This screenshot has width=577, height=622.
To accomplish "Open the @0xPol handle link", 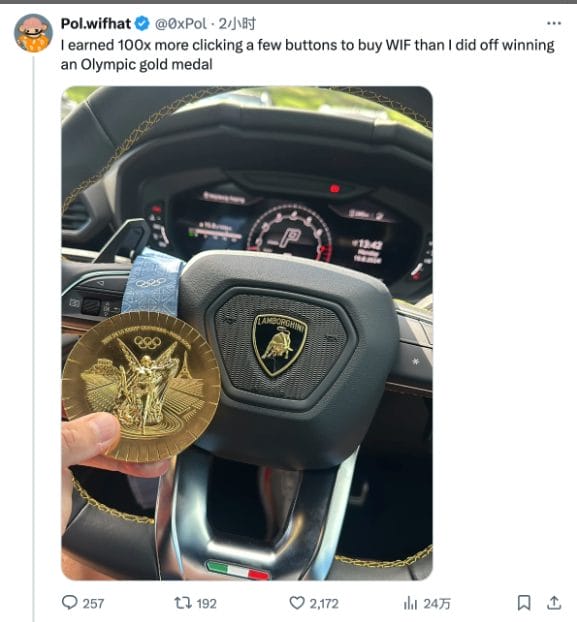I will 180,24.
